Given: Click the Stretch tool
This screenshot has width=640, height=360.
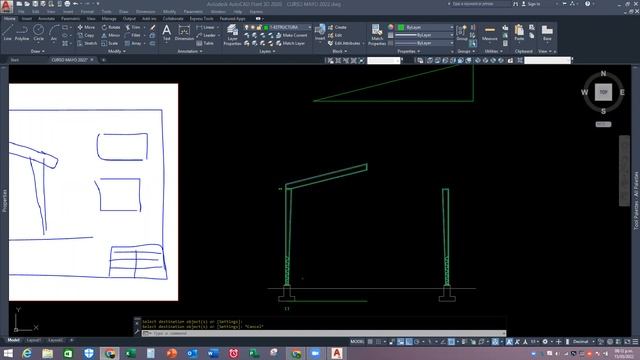Looking at the screenshot, I should (x=87, y=43).
